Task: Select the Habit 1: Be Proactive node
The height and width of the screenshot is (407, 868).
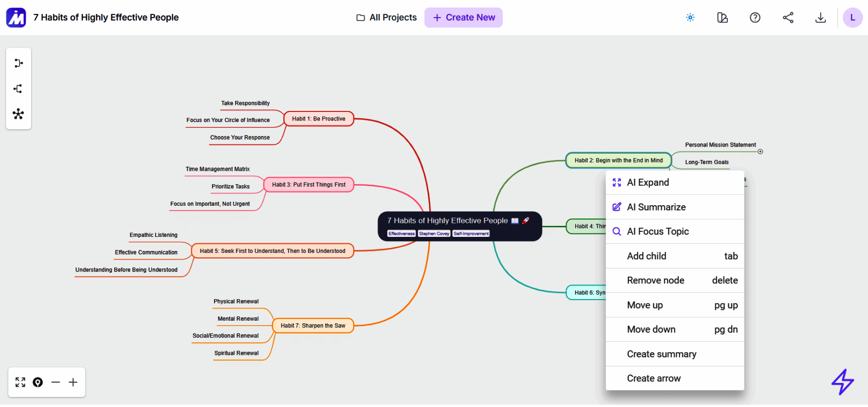Action: (x=319, y=119)
